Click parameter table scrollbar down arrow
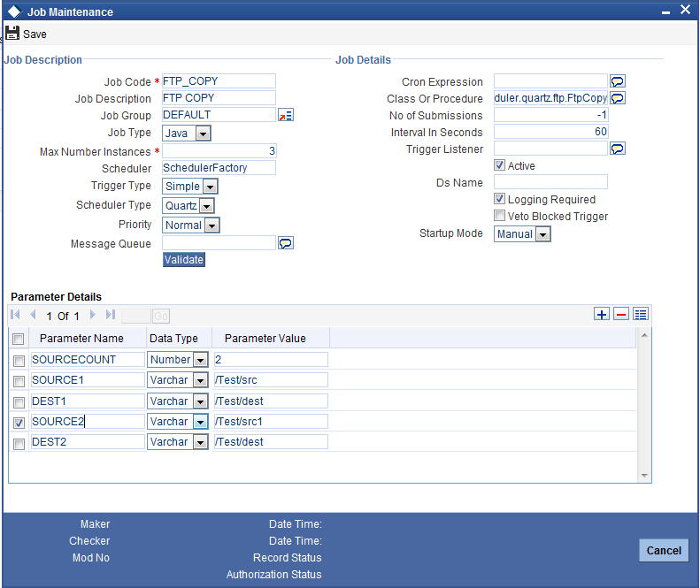The width and height of the screenshot is (700, 588). [x=644, y=475]
